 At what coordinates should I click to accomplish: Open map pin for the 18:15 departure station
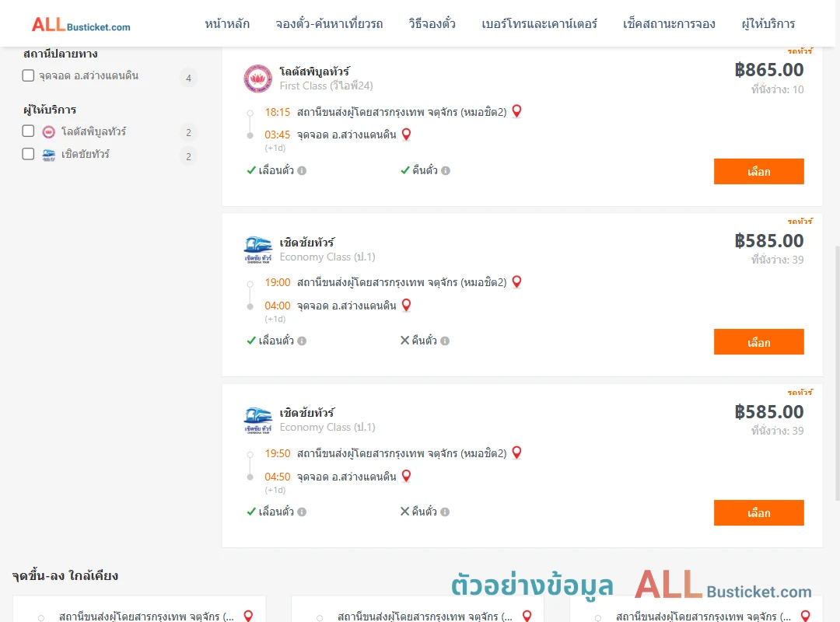click(516, 111)
